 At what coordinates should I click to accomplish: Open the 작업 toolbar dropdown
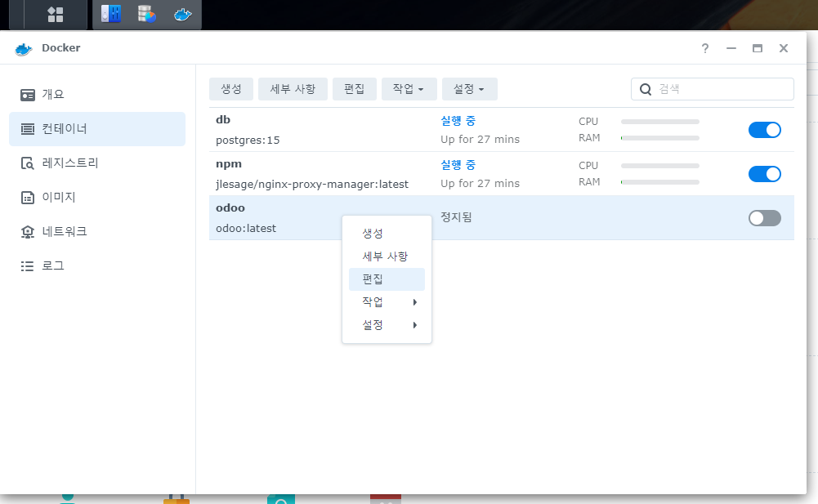point(408,89)
